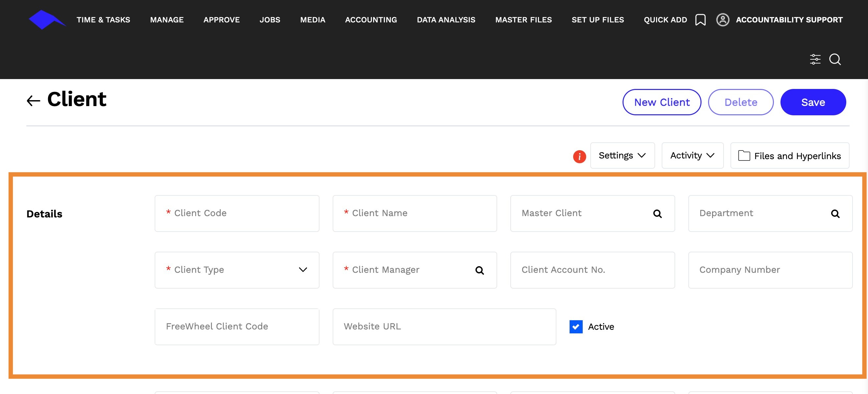Open the Manage menu

click(x=167, y=20)
